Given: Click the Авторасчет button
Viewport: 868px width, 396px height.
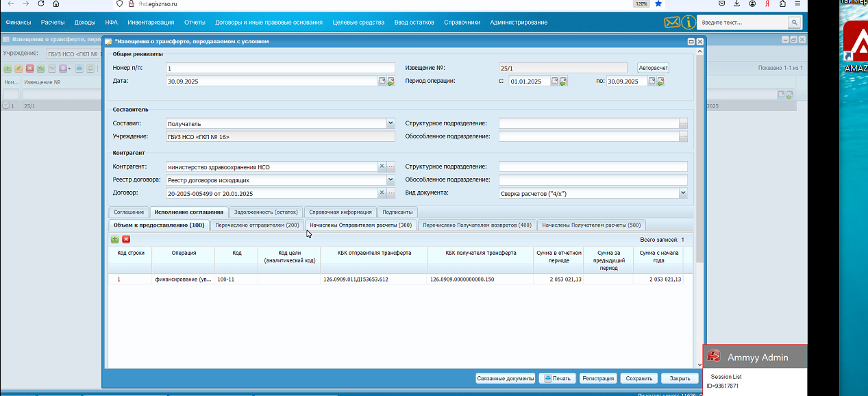Looking at the screenshot, I should 653,68.
